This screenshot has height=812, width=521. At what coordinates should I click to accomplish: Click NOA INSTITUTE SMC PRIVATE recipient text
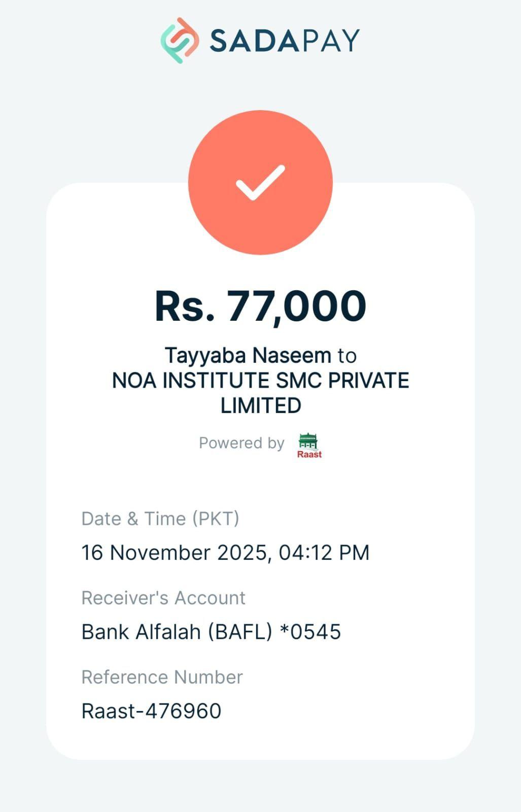[260, 381]
